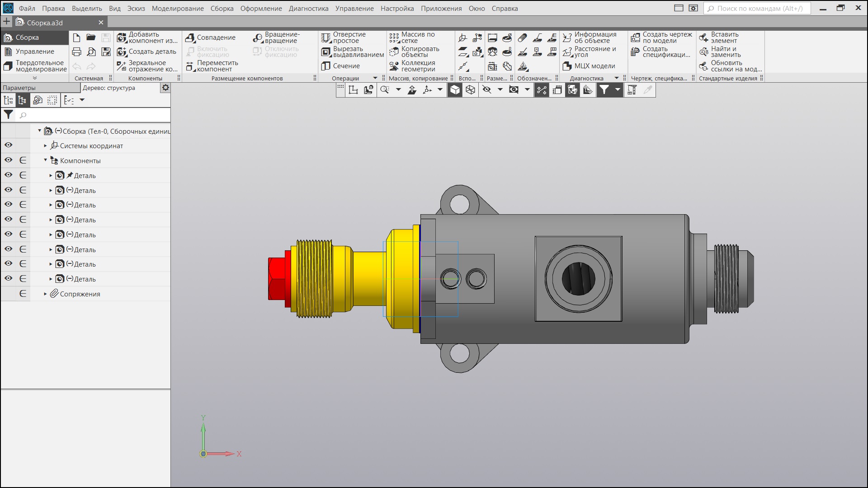Screen dimensions: 868x488
Task: Click Найти и заменить
Action: [x=720, y=52]
